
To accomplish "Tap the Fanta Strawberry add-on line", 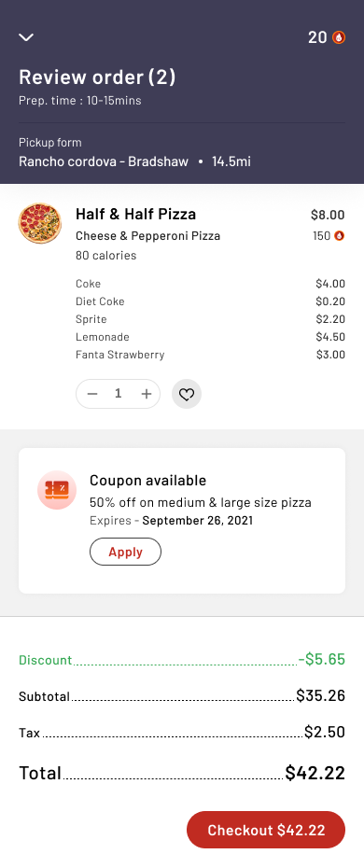I will click(210, 355).
